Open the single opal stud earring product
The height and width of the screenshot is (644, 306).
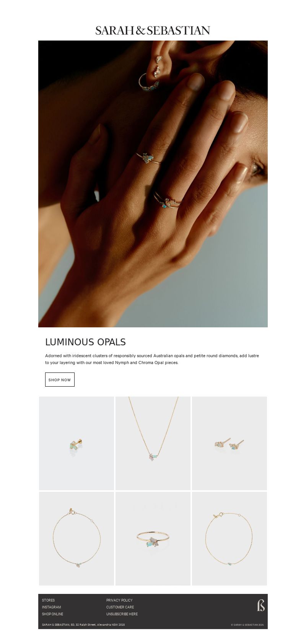point(76,444)
